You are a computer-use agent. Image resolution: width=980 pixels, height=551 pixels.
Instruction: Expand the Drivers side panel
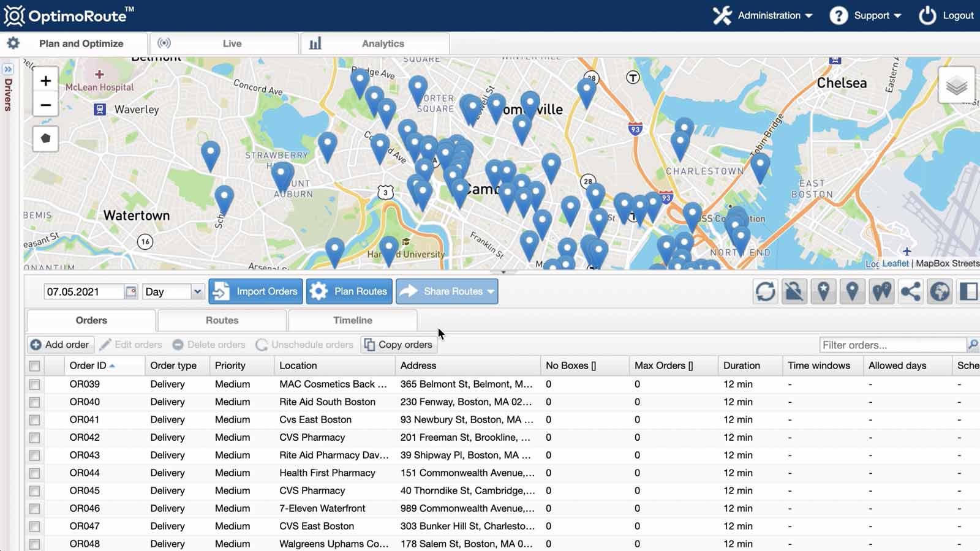8,69
